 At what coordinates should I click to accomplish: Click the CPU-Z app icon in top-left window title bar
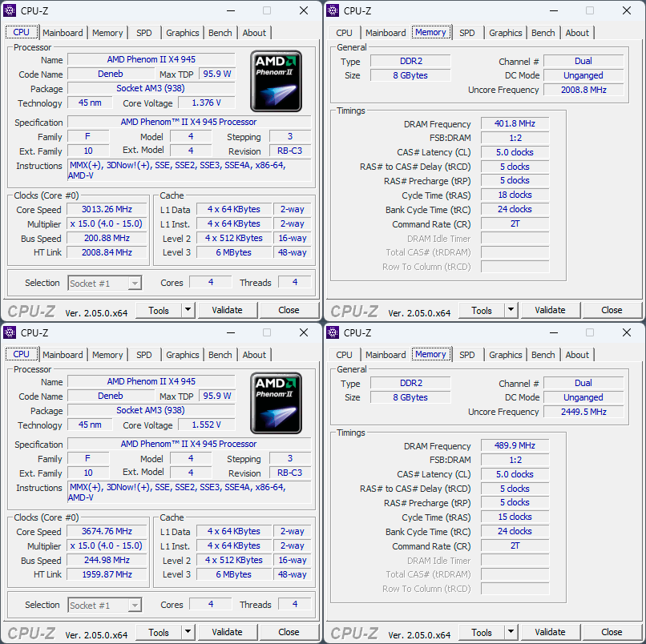(x=10, y=10)
